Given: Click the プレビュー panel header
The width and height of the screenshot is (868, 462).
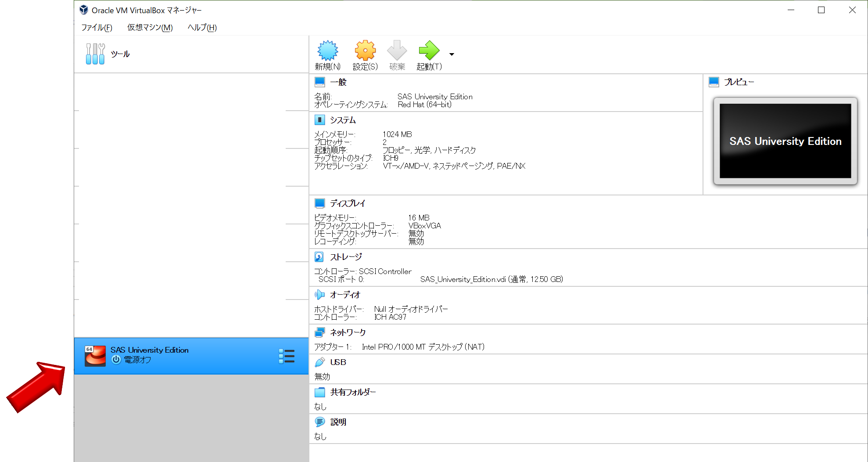Looking at the screenshot, I should tap(739, 82).
